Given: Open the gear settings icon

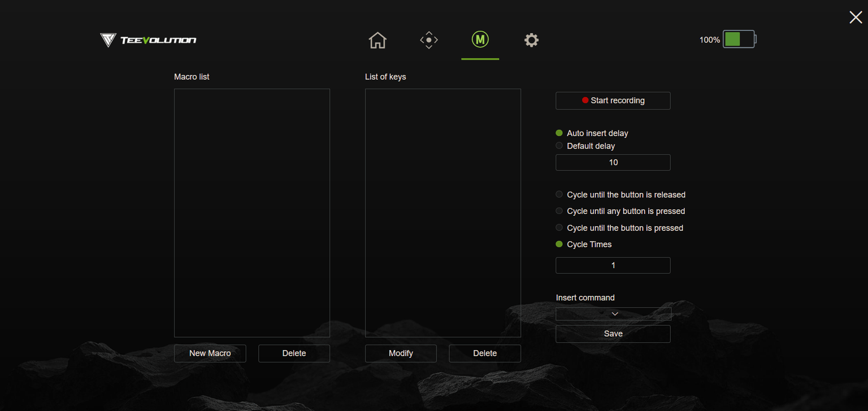Looking at the screenshot, I should point(531,40).
